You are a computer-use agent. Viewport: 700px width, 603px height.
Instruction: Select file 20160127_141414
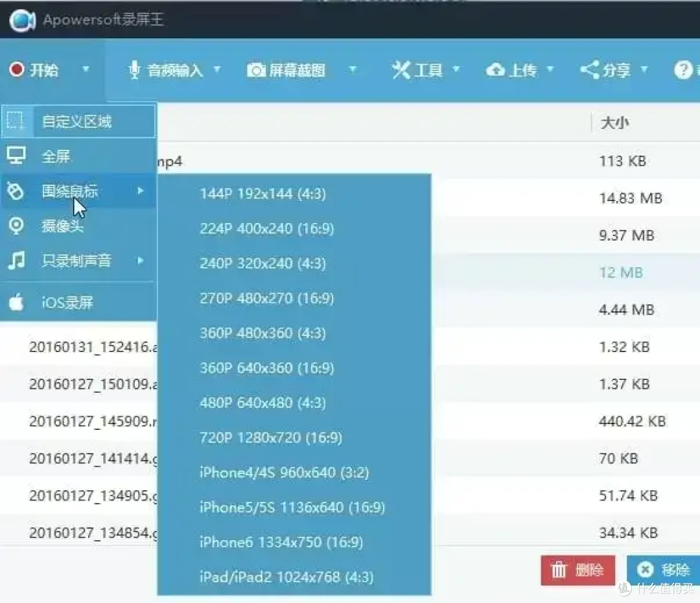click(x=93, y=458)
